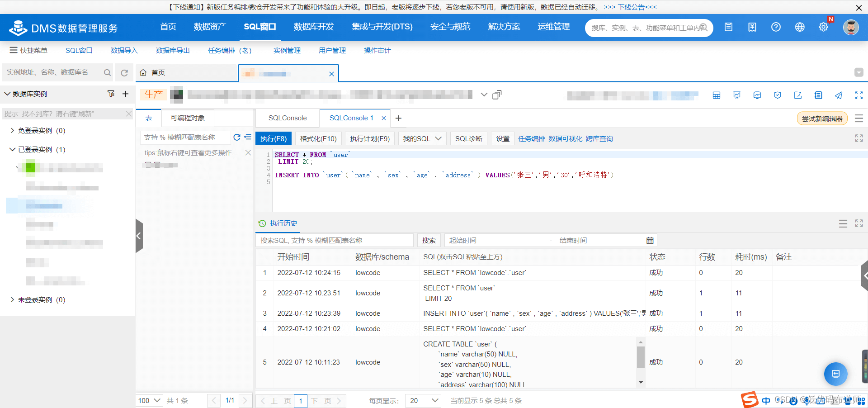
Task: Go to 操作审计 shortcut
Action: pos(377,50)
